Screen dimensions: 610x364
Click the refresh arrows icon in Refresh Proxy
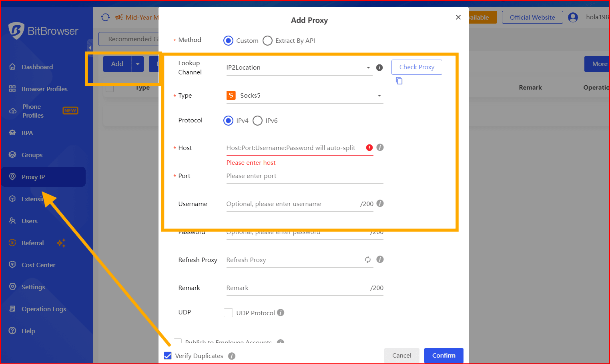pyautogui.click(x=368, y=260)
